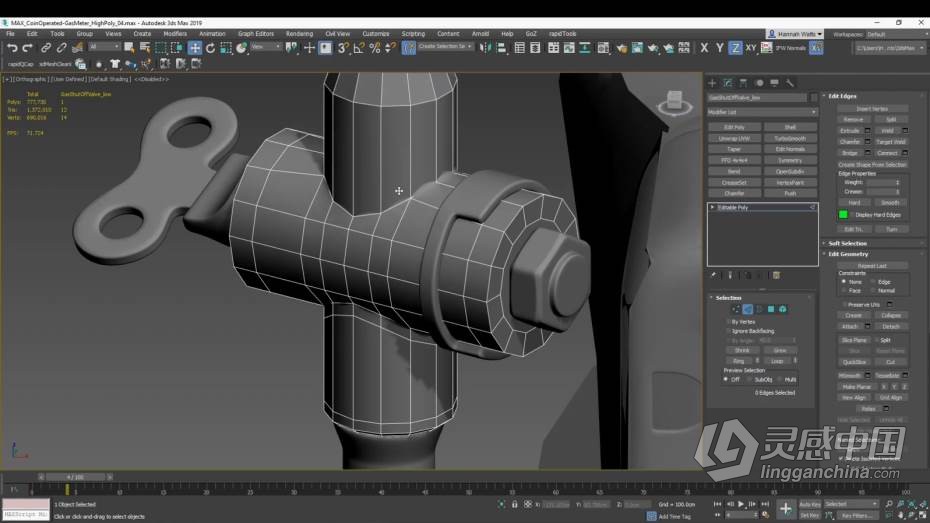Collapse the Edit Edges rollout
The width and height of the screenshot is (930, 523).
tap(842, 96)
